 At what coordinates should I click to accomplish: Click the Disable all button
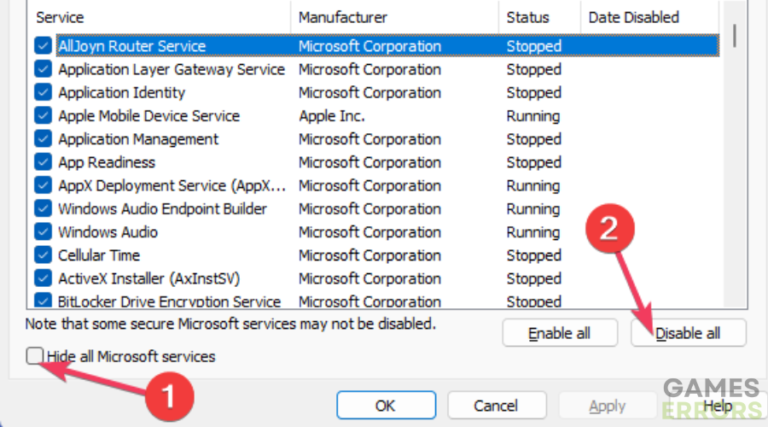coord(688,333)
